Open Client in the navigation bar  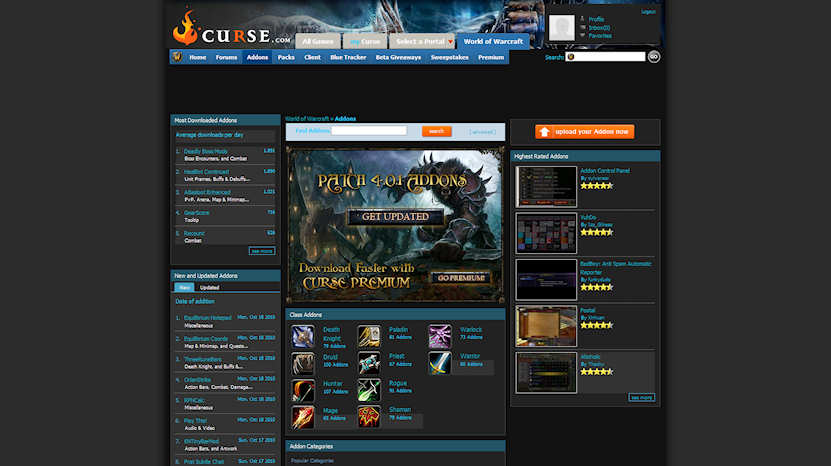pos(312,57)
